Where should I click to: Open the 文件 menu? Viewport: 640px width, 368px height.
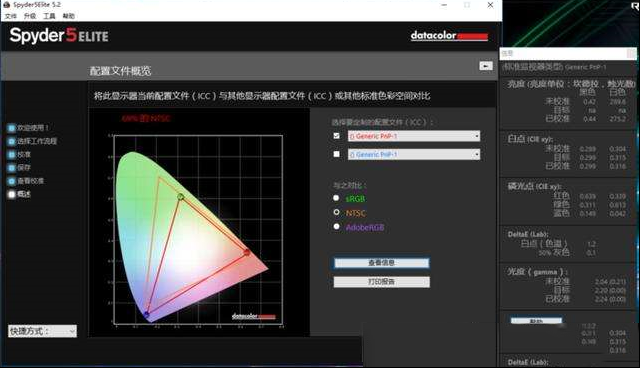tap(11, 16)
